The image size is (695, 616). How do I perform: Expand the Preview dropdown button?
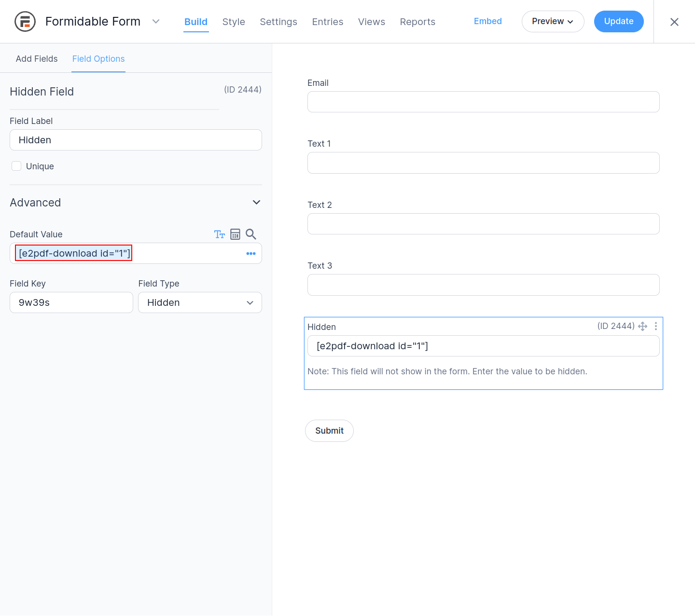pos(553,22)
